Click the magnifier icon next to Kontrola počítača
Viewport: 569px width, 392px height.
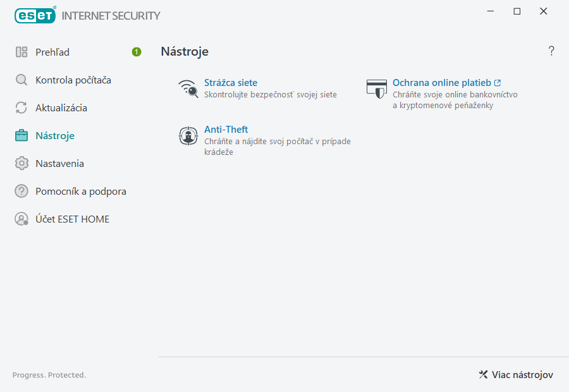tap(21, 80)
